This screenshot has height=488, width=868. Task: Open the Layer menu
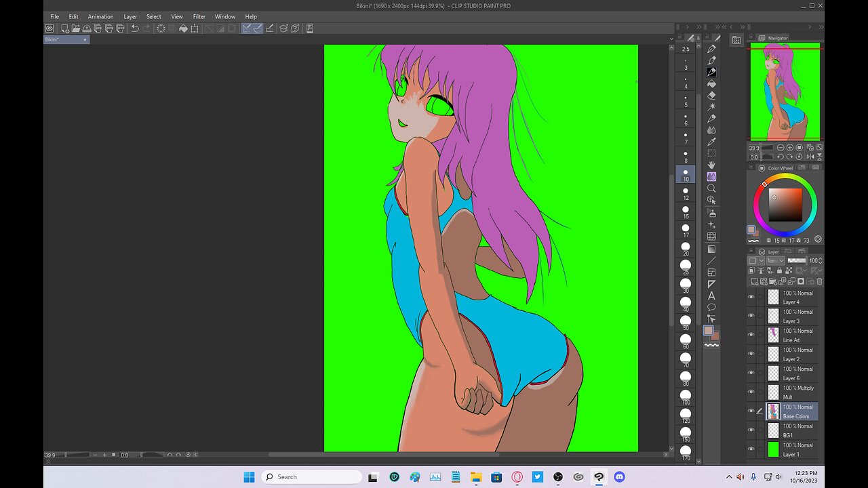130,16
